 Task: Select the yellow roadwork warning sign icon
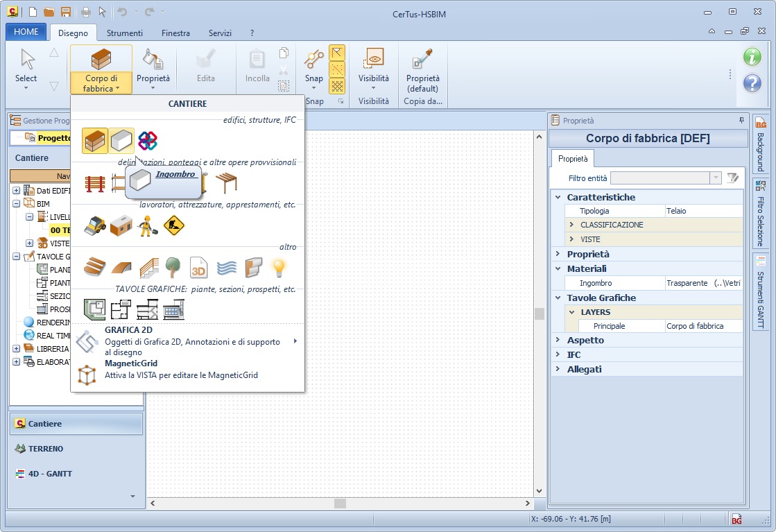click(173, 225)
